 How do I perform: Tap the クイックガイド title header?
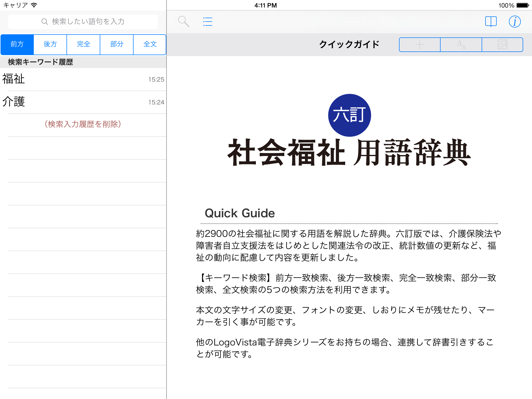[x=349, y=44]
